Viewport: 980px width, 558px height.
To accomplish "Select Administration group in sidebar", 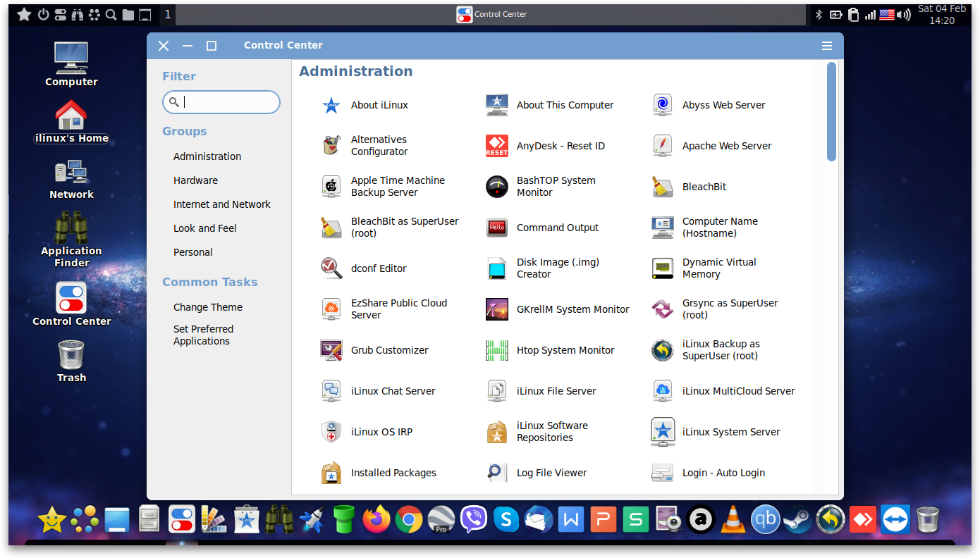I will tap(207, 156).
